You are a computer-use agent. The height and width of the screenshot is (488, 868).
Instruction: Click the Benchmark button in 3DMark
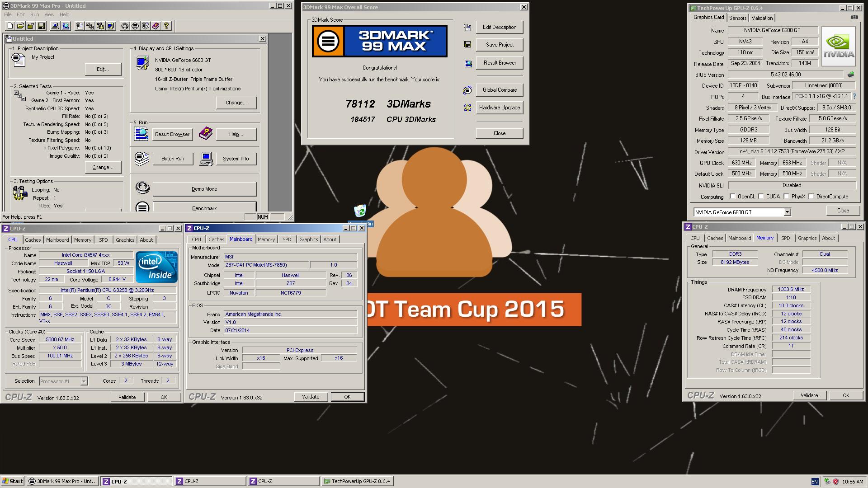tap(204, 208)
